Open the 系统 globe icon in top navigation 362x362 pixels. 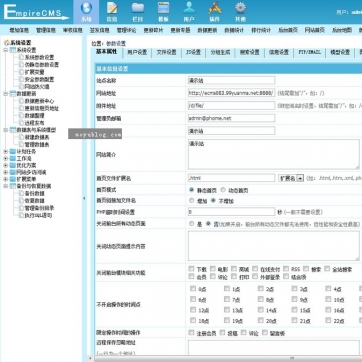pyautogui.click(x=86, y=8)
